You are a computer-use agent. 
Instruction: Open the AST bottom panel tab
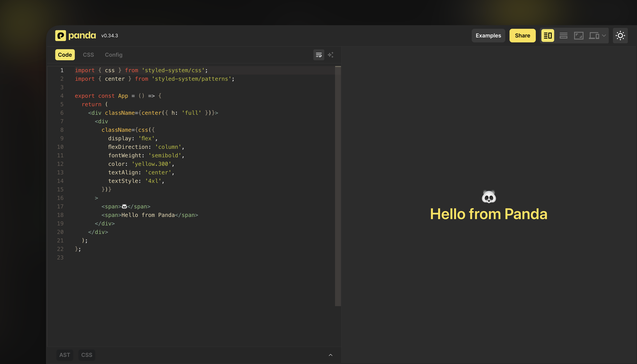pyautogui.click(x=65, y=355)
